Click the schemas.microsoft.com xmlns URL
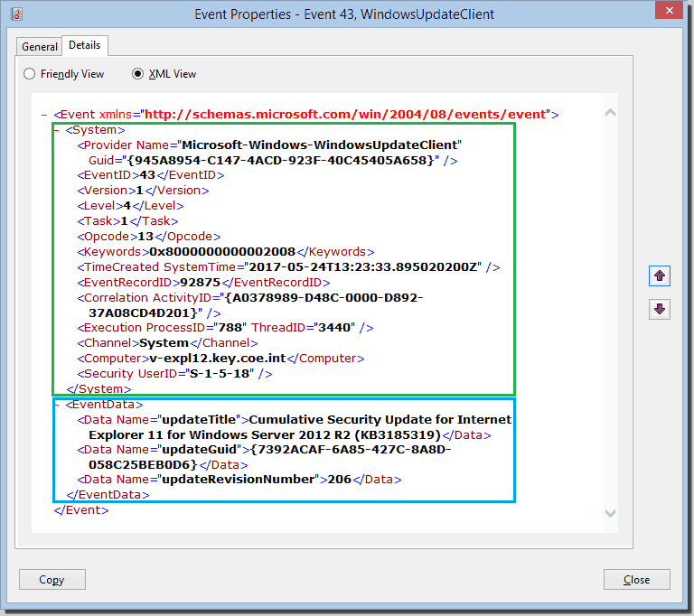 point(345,115)
